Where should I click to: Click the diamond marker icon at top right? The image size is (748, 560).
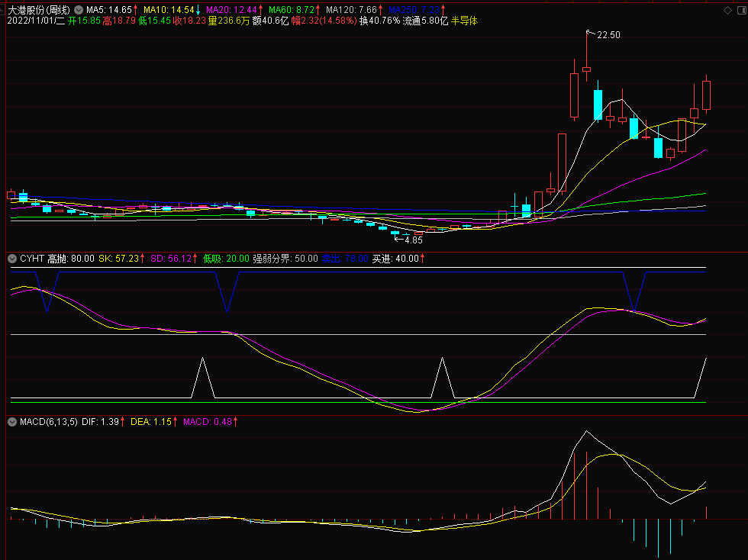[728, 10]
